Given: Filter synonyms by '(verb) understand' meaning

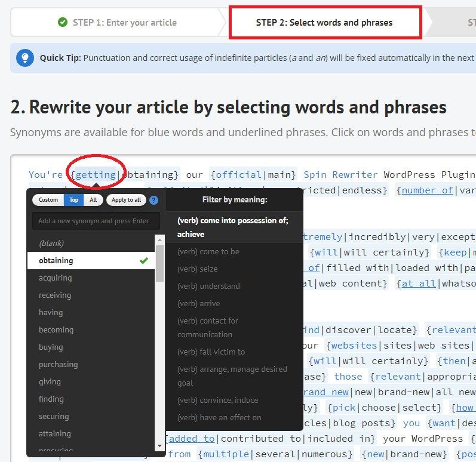Looking at the screenshot, I should 208,286.
